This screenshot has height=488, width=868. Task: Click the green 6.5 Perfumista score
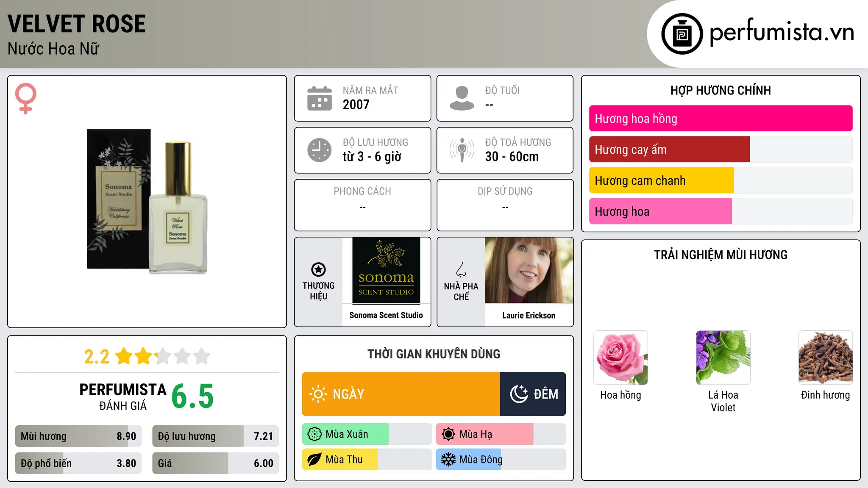[x=193, y=396]
